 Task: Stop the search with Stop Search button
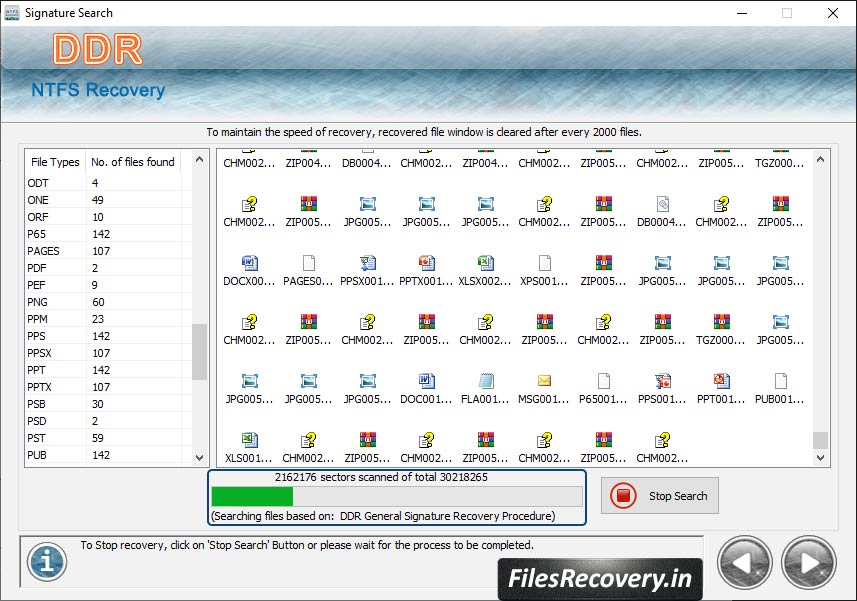coord(660,496)
